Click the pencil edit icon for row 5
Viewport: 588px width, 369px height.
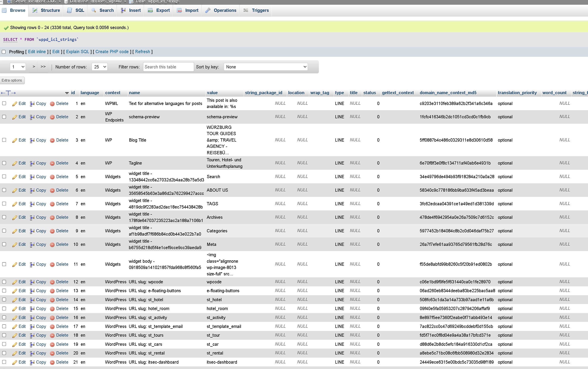pyautogui.click(x=15, y=177)
